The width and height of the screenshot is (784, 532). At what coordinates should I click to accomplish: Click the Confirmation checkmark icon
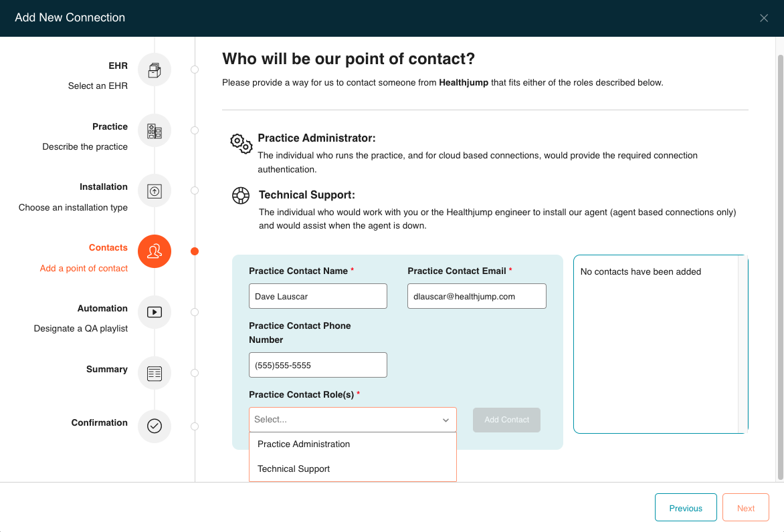point(155,426)
